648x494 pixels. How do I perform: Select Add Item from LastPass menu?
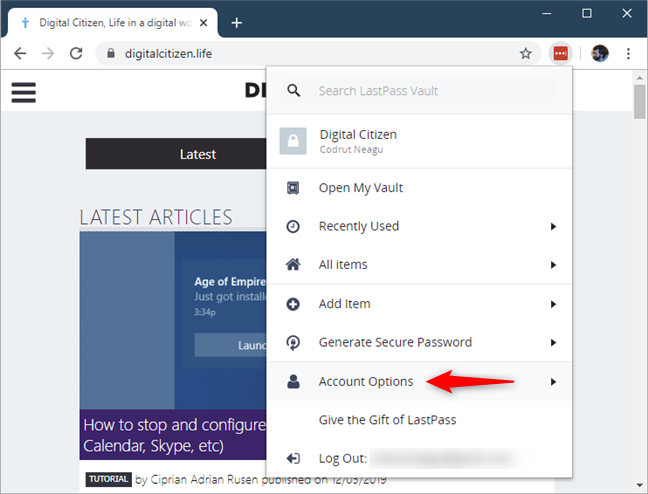[x=419, y=304]
